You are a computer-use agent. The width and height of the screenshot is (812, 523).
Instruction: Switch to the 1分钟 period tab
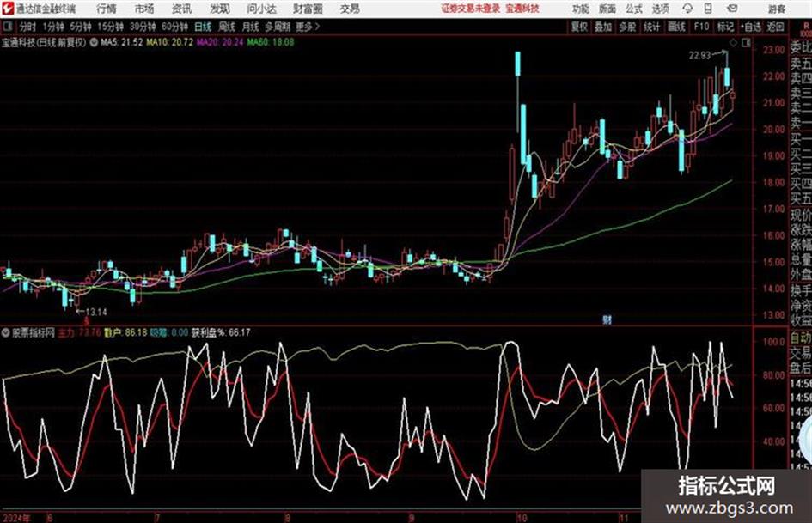[x=52, y=27]
